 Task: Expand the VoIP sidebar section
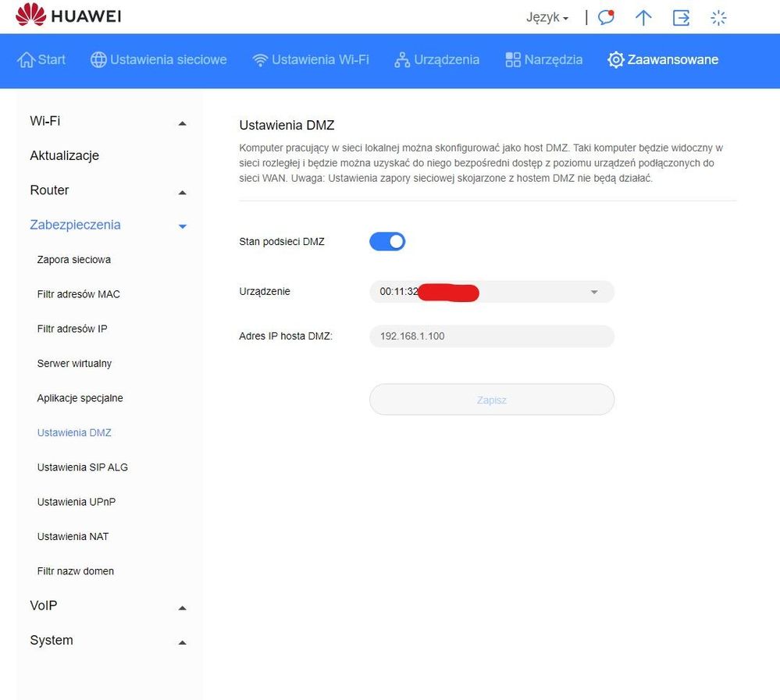[x=182, y=607]
